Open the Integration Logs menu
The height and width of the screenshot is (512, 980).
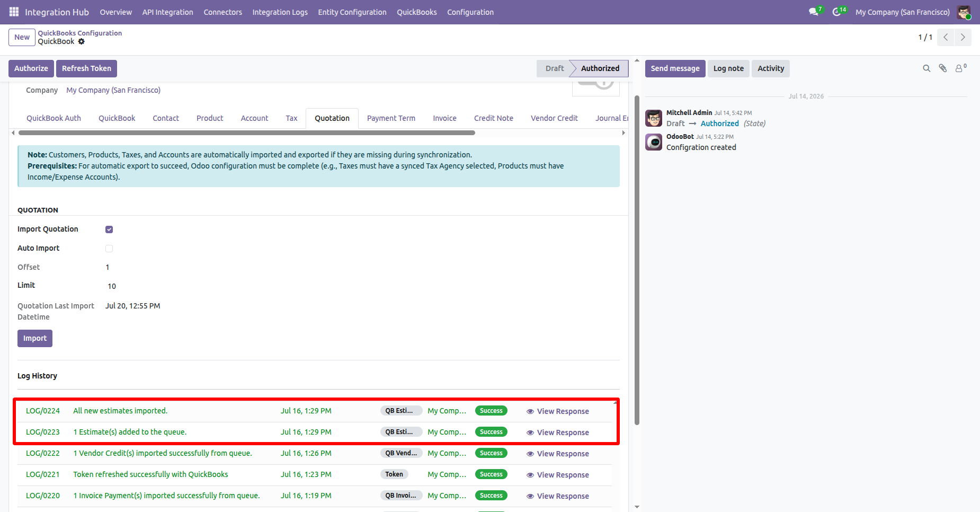tap(280, 12)
